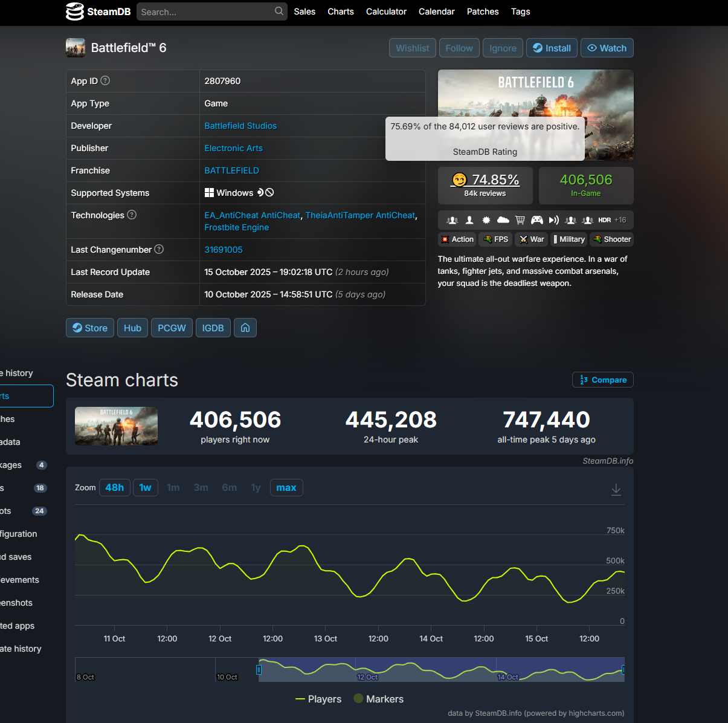Toggle the Markers series in legend
728x723 pixels.
[379, 699]
